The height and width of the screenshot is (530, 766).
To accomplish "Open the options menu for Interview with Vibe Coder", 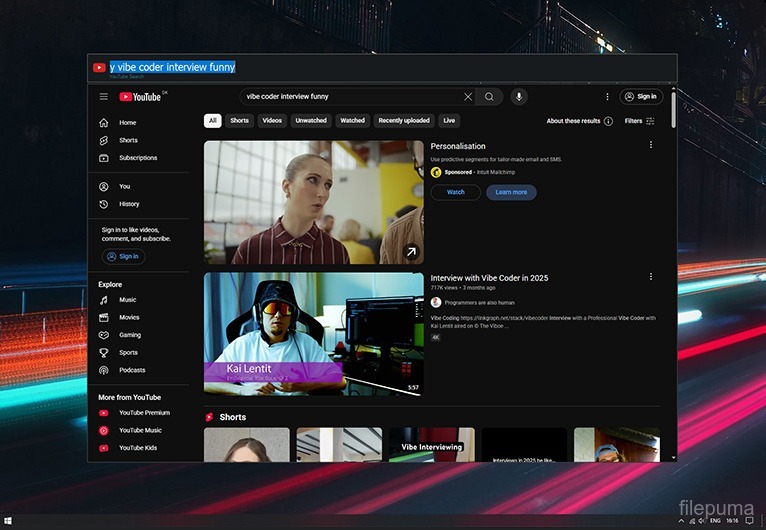I will click(651, 277).
